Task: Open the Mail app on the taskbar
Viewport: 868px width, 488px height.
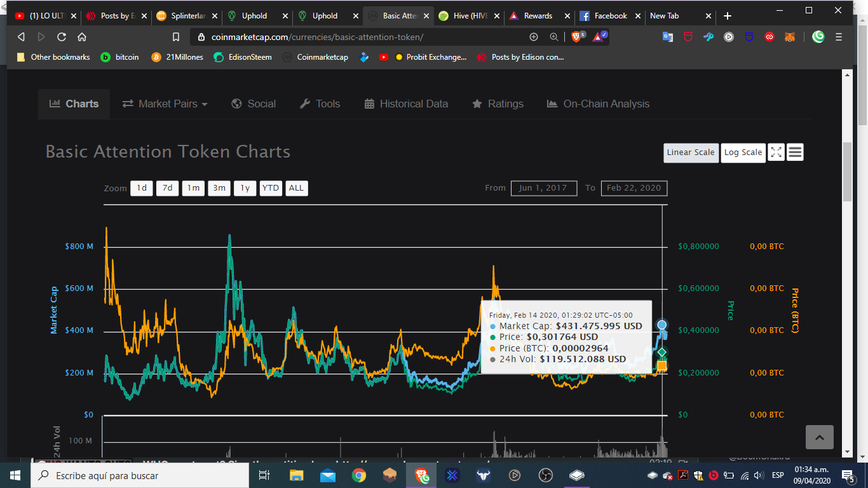Action: (x=327, y=475)
